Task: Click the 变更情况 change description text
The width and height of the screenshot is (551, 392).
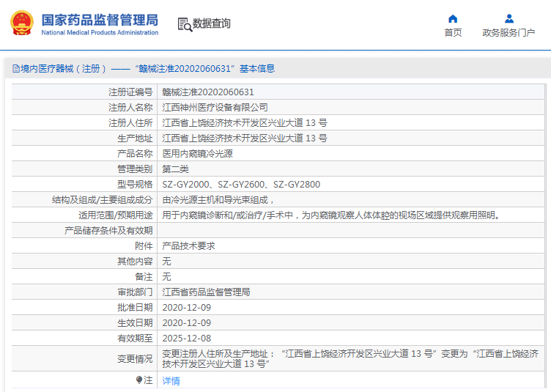Action: 350,358
